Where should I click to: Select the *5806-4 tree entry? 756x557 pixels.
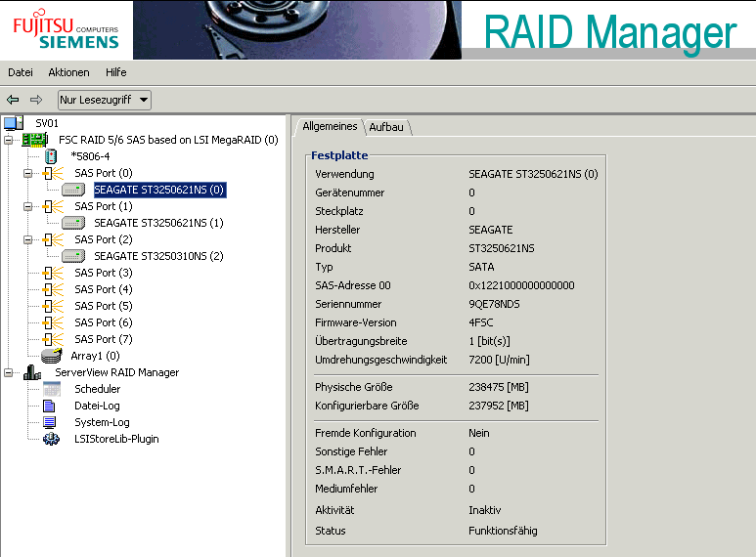[x=90, y=156]
